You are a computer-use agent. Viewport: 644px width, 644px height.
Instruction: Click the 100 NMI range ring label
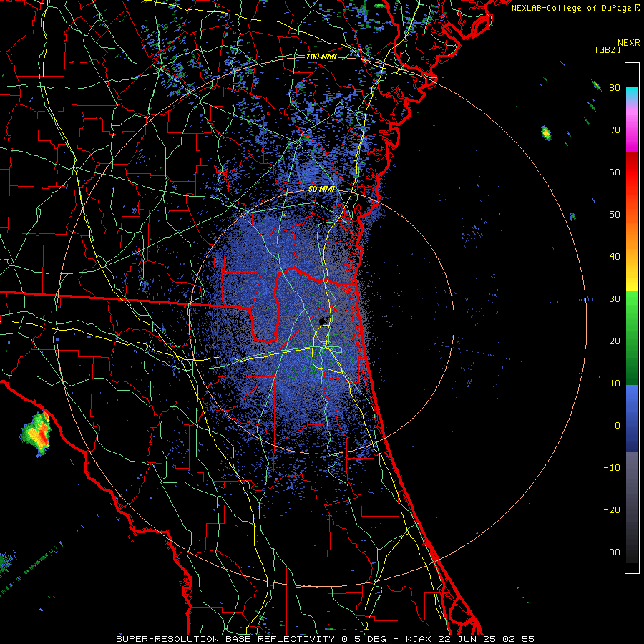pos(321,57)
